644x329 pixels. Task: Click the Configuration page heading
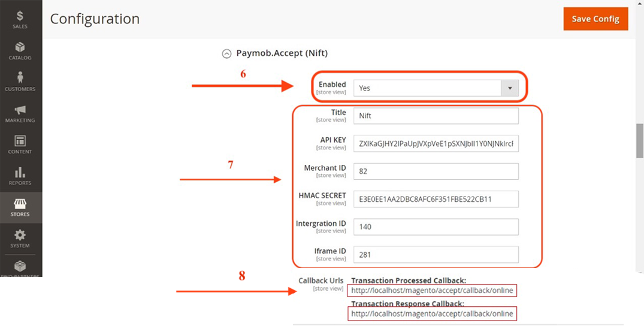pyautogui.click(x=95, y=19)
